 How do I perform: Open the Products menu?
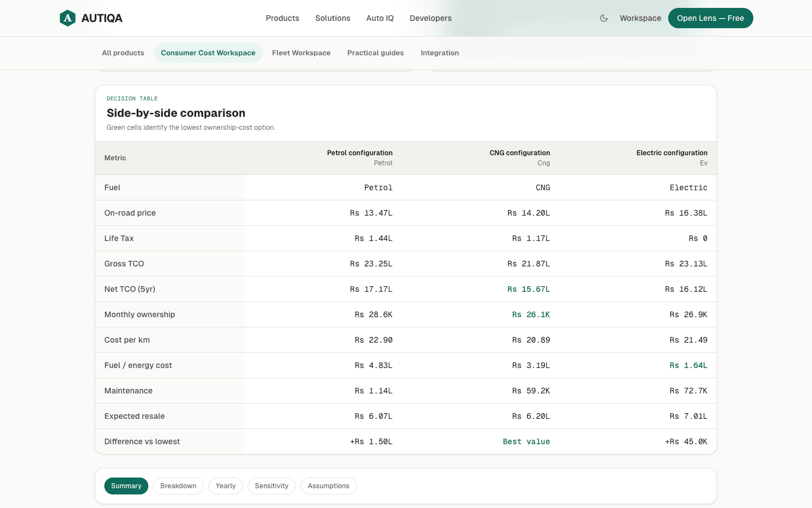(x=283, y=18)
